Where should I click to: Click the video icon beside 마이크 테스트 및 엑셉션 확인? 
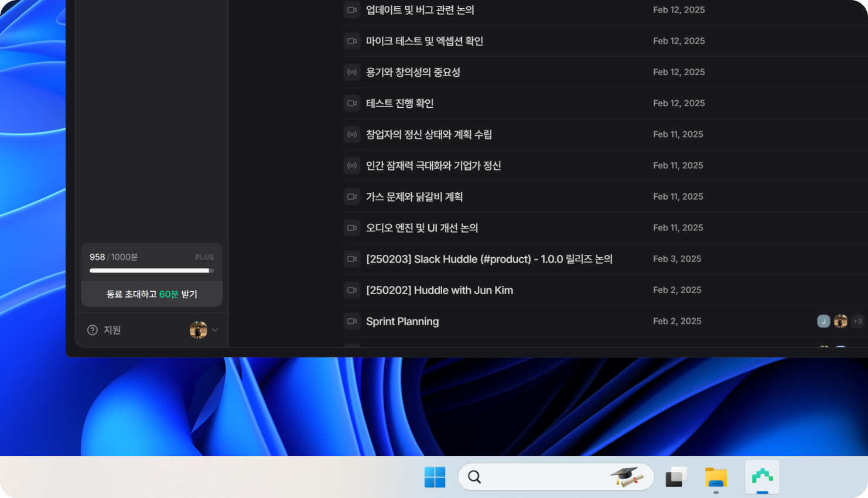point(351,41)
